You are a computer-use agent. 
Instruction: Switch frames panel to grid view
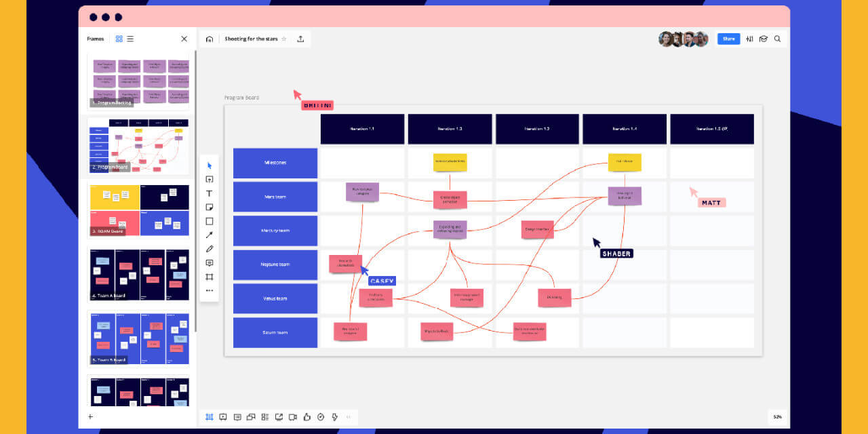pos(119,39)
